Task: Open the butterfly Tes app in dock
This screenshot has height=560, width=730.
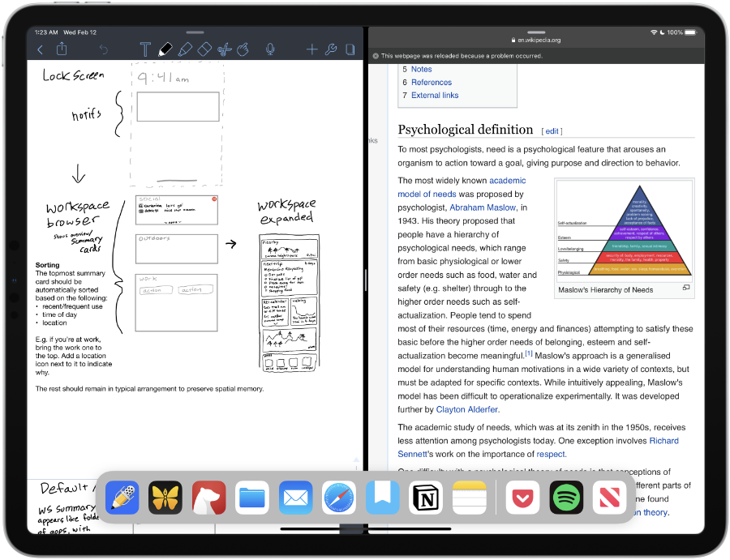Action: (165, 498)
